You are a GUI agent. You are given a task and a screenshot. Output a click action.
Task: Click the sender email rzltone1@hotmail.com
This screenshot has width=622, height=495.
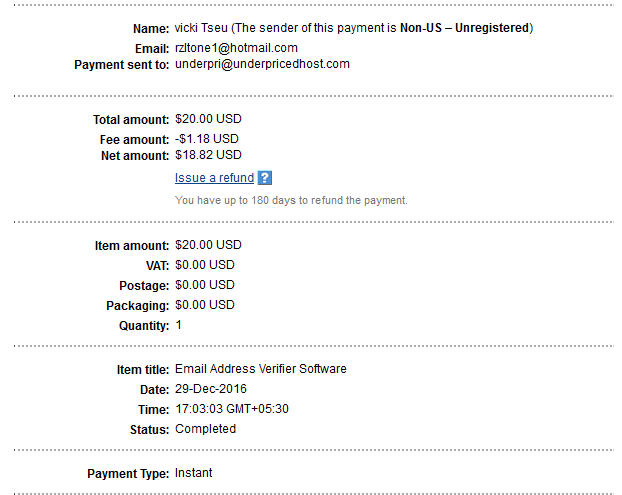236,48
